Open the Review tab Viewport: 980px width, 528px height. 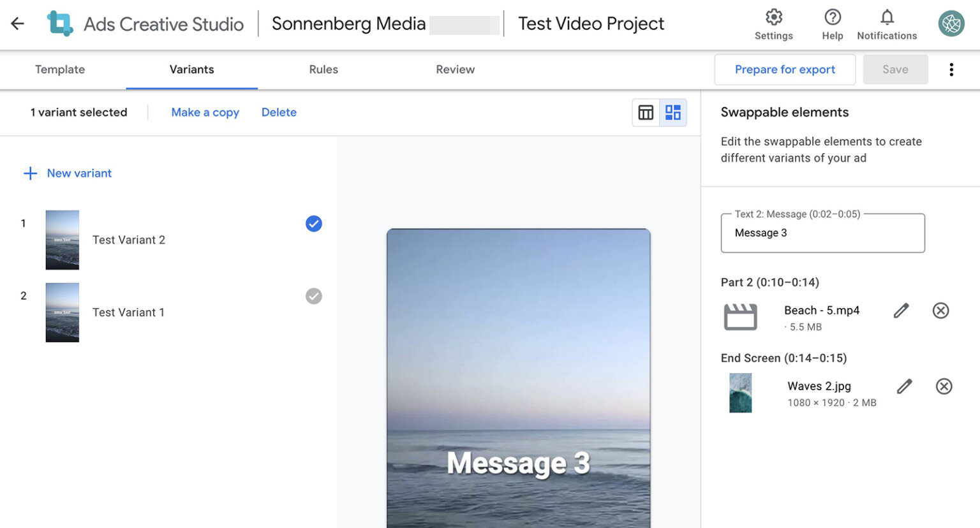455,70
